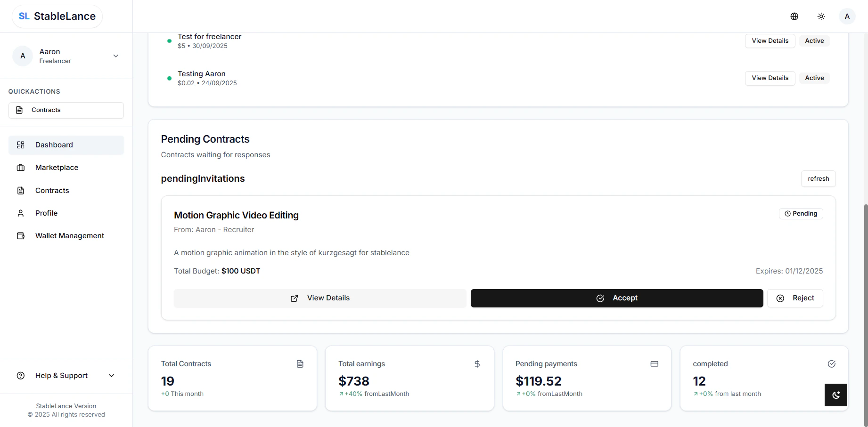The height and width of the screenshot is (427, 868).
Task: Select the Marketplace briefcase icon
Action: click(x=20, y=168)
